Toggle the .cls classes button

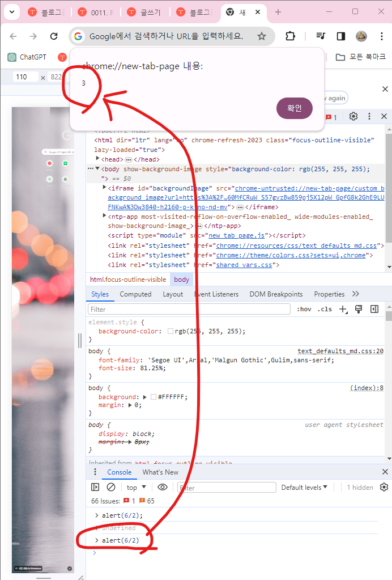325,309
